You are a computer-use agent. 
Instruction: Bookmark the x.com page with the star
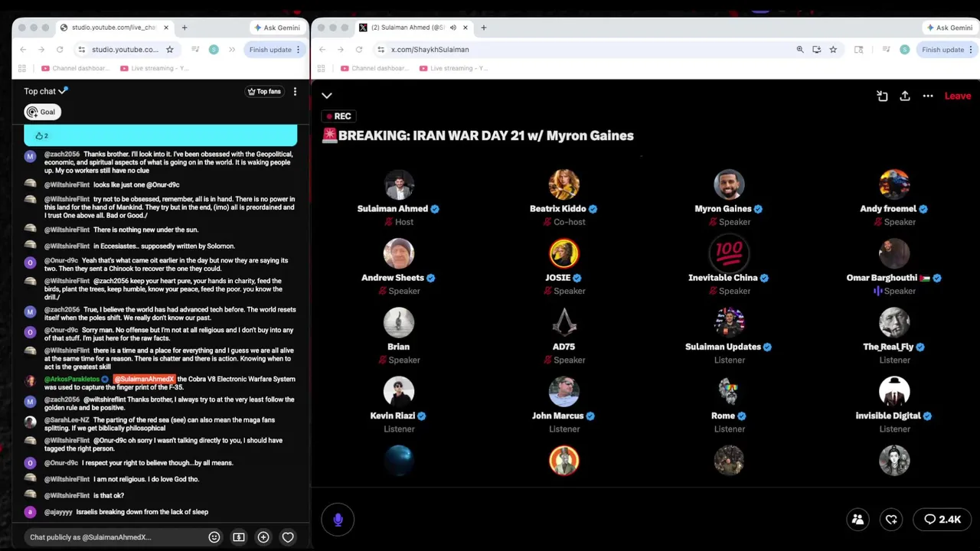click(x=833, y=50)
